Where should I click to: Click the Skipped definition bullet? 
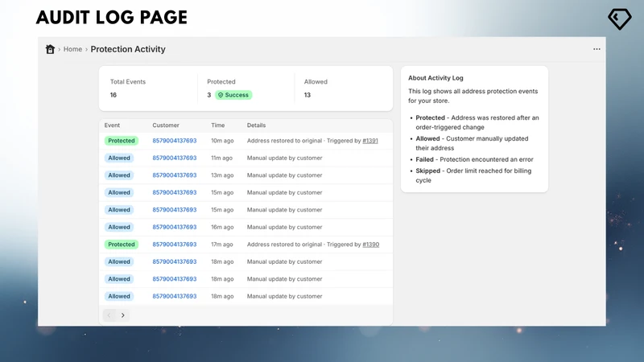473,175
